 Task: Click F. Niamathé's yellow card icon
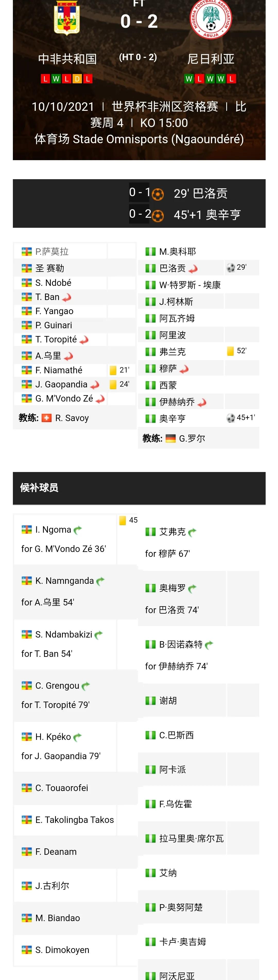(113, 370)
